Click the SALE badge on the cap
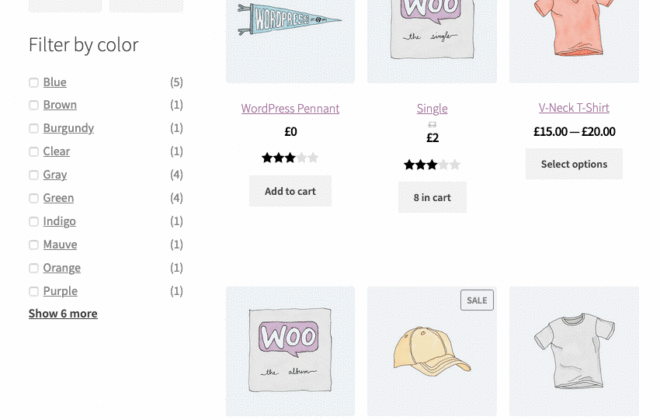 click(477, 300)
